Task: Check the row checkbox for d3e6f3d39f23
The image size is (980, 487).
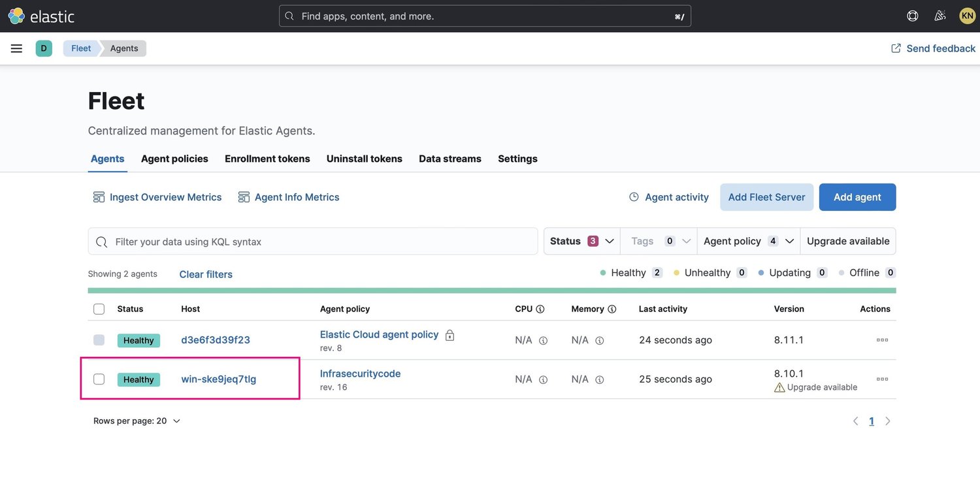Action: 99,339
